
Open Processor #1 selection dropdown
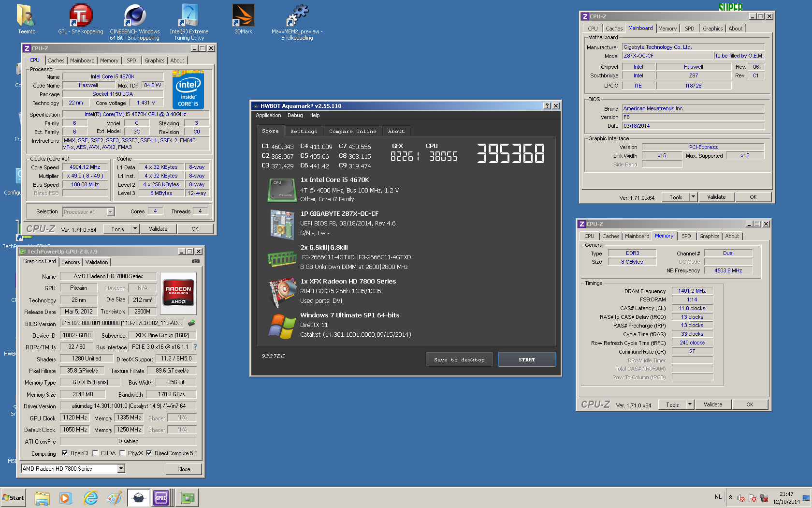coord(111,212)
